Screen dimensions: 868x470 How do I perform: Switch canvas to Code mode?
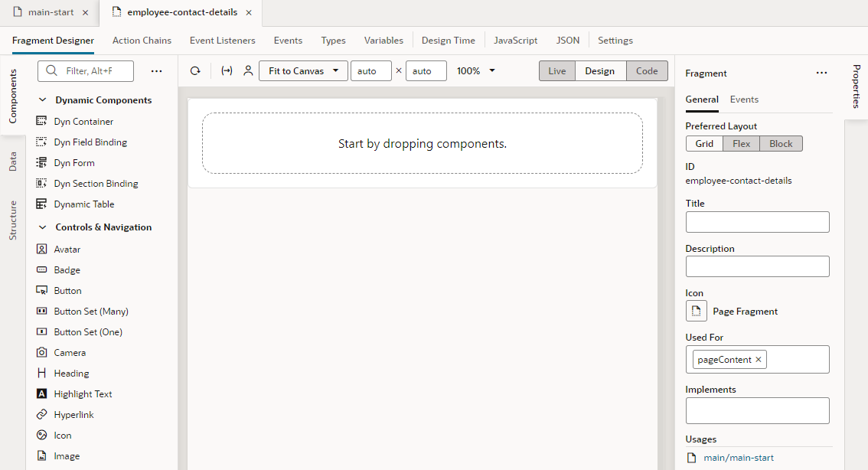647,71
